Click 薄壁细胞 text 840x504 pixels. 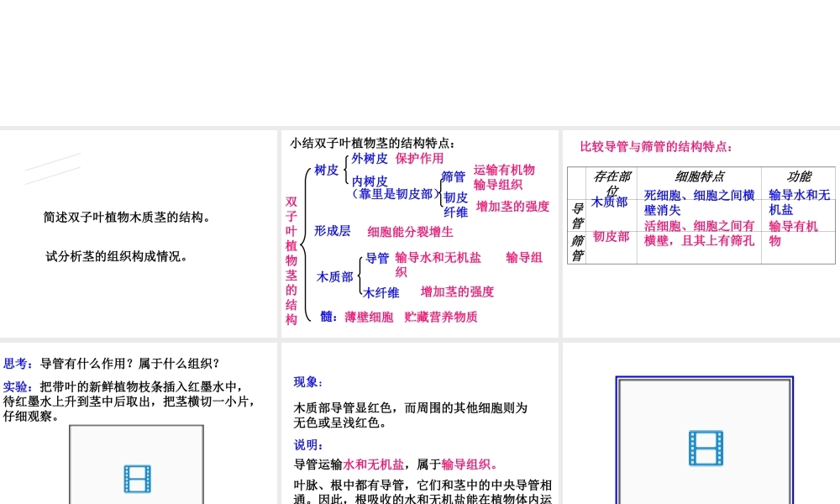point(369,317)
